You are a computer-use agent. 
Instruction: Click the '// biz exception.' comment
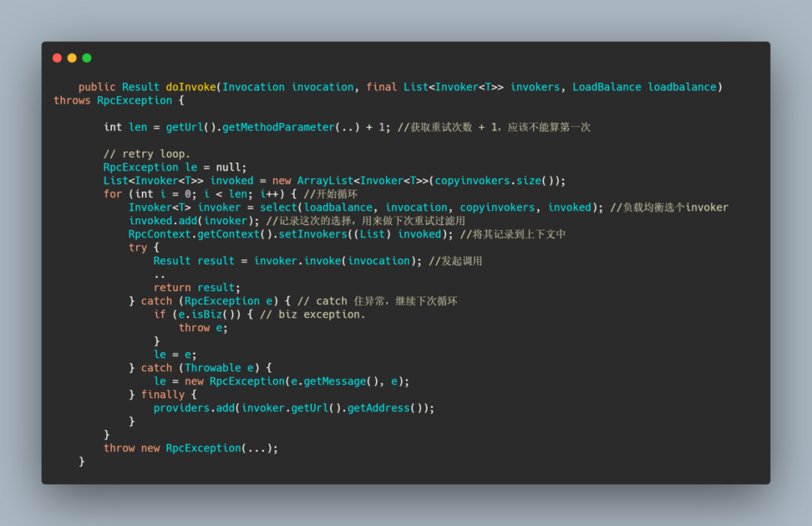click(313, 315)
